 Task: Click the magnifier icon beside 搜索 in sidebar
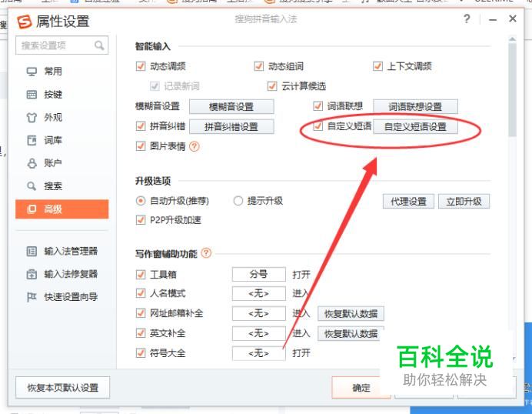[x=32, y=186]
